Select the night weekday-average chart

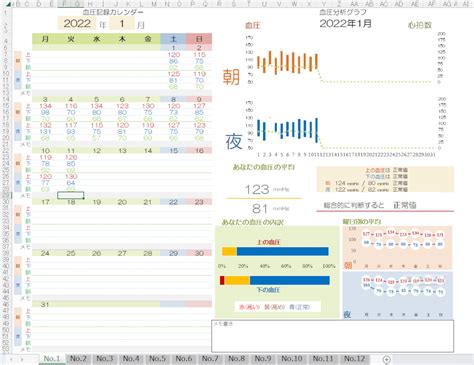tap(397, 295)
